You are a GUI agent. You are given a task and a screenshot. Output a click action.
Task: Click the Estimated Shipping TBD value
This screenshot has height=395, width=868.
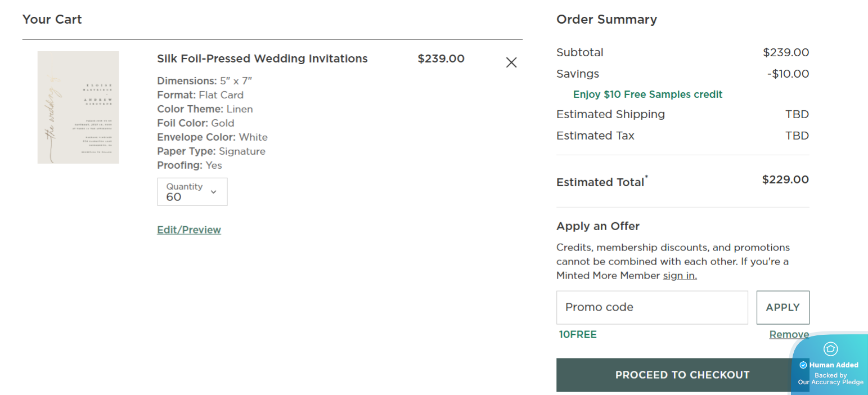(x=797, y=114)
